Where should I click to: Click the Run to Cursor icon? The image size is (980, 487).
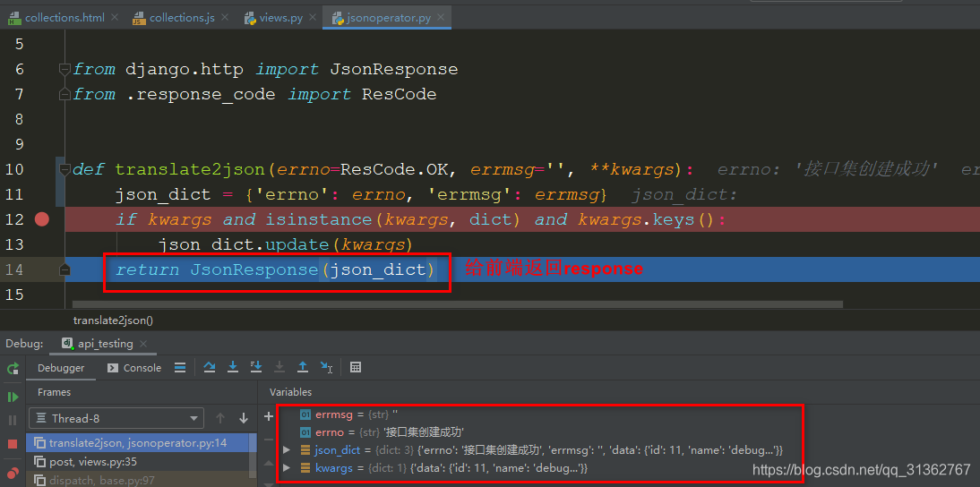click(327, 367)
